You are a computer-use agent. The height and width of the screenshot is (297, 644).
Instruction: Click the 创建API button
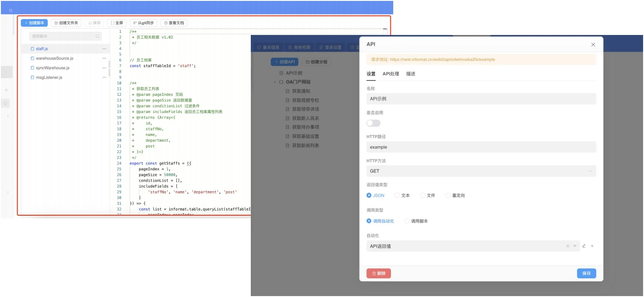coord(284,62)
